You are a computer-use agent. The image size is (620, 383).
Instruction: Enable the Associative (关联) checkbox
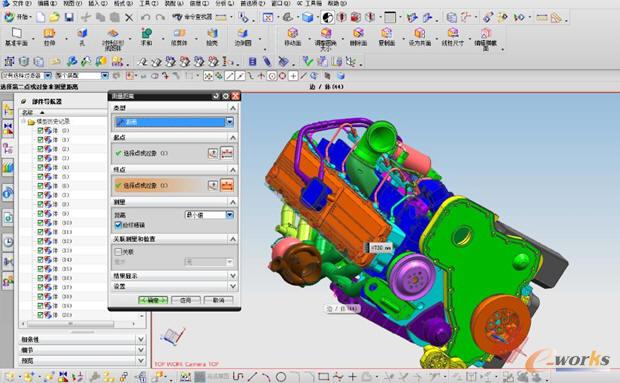click(118, 251)
